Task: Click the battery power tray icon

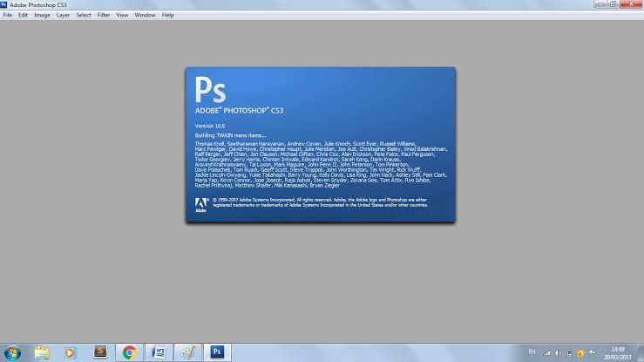Action: click(x=569, y=353)
